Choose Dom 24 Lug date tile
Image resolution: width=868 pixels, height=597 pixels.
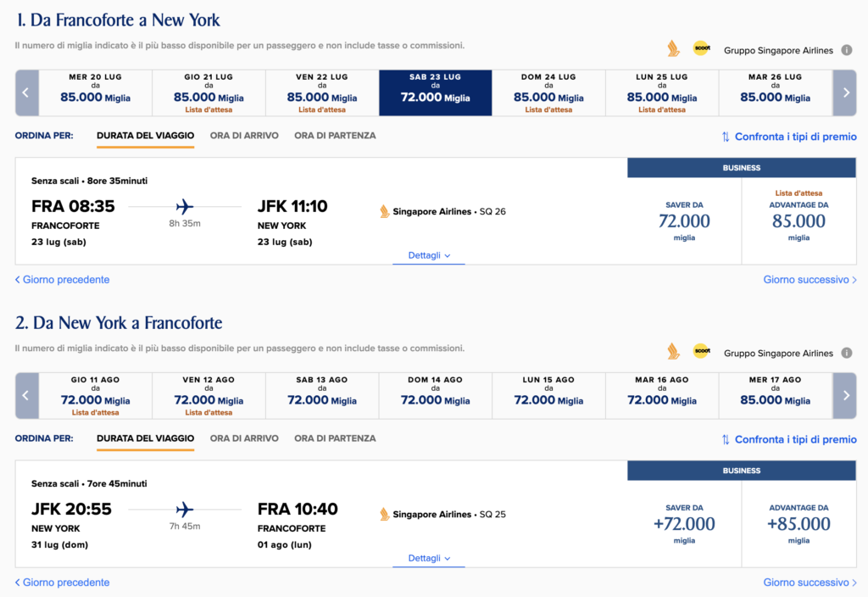coord(548,93)
